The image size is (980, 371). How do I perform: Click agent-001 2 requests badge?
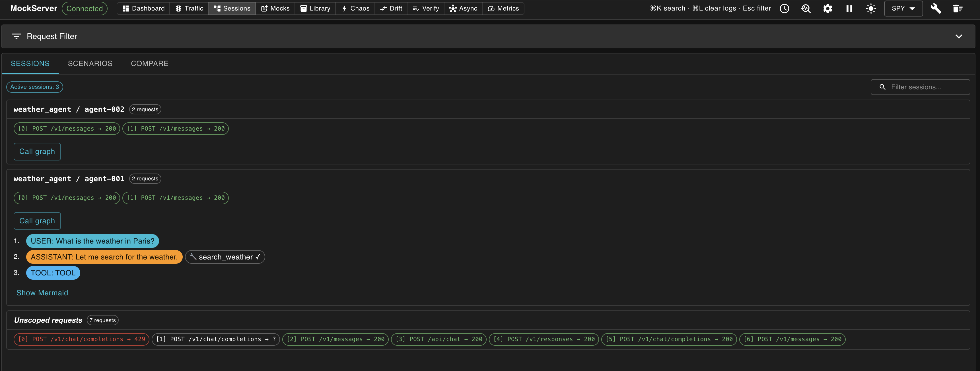point(145,179)
